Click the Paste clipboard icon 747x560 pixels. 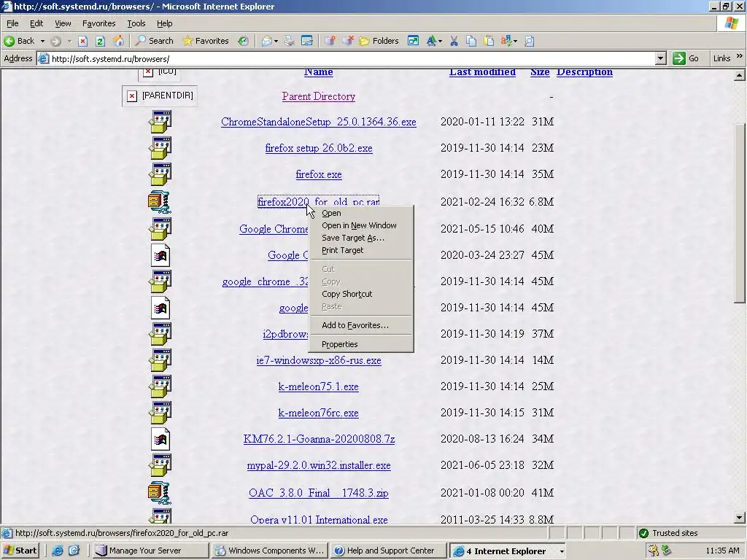tap(488, 41)
